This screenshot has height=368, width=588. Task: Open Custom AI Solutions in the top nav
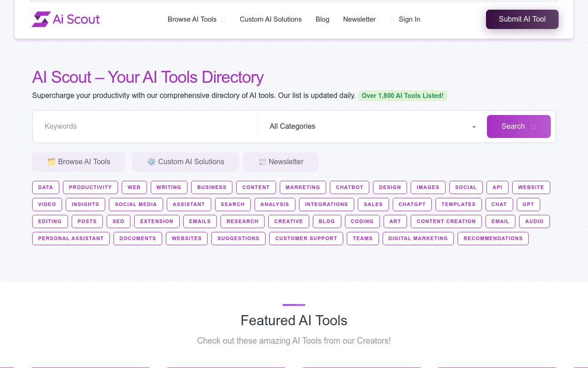point(271,19)
